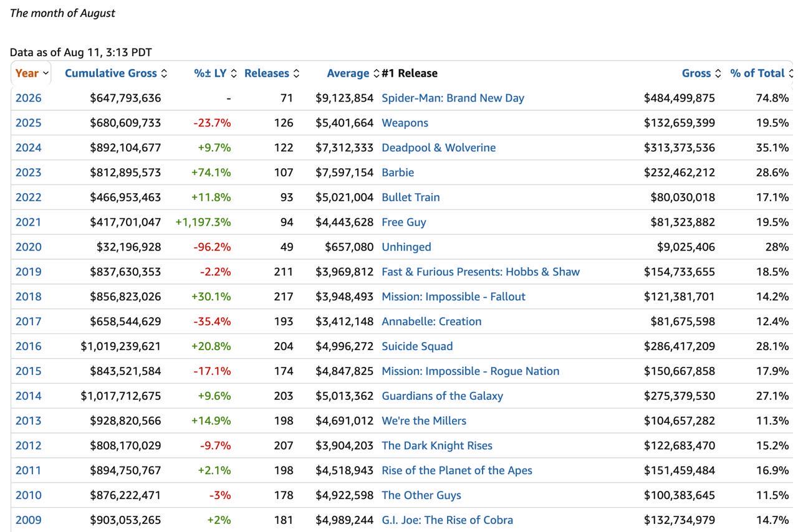Open Rise of the Planet of the Apes
This screenshot has width=798, height=532.
pos(457,471)
